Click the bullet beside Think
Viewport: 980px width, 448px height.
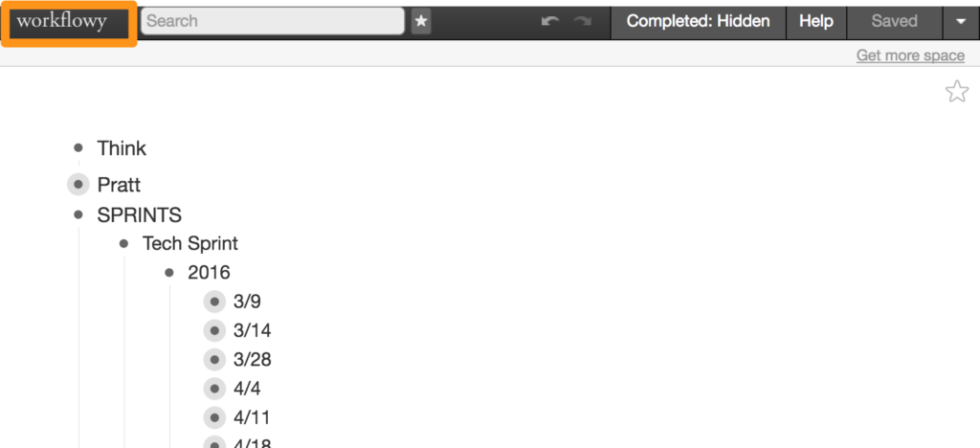coord(78,148)
